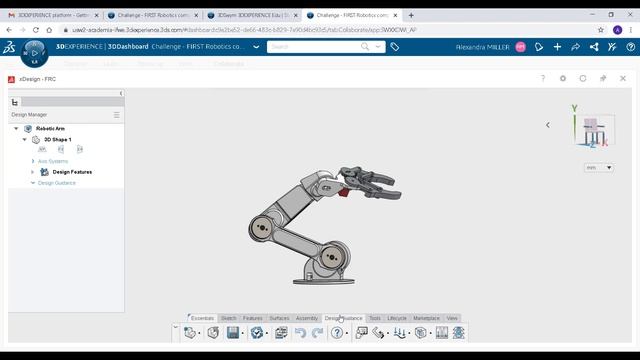Open Design Manager hamburger menu
The image size is (640, 360).
pyautogui.click(x=117, y=115)
